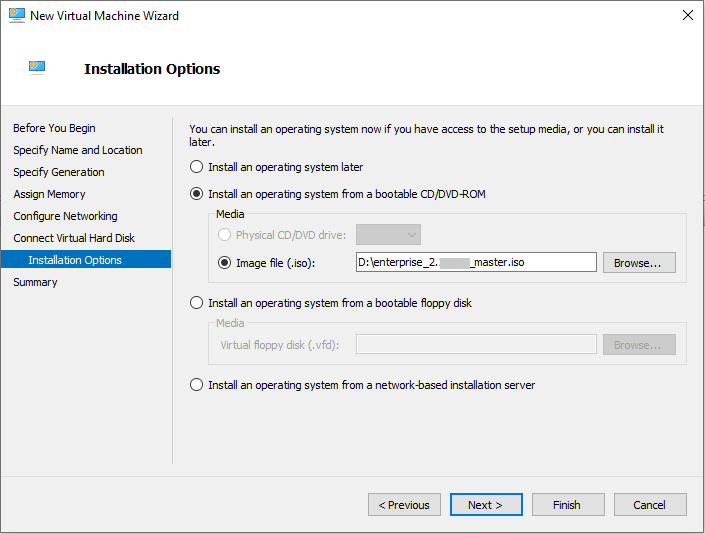The width and height of the screenshot is (705, 534).
Task: Go to Connect Virtual Hard Disk step
Action: (74, 238)
